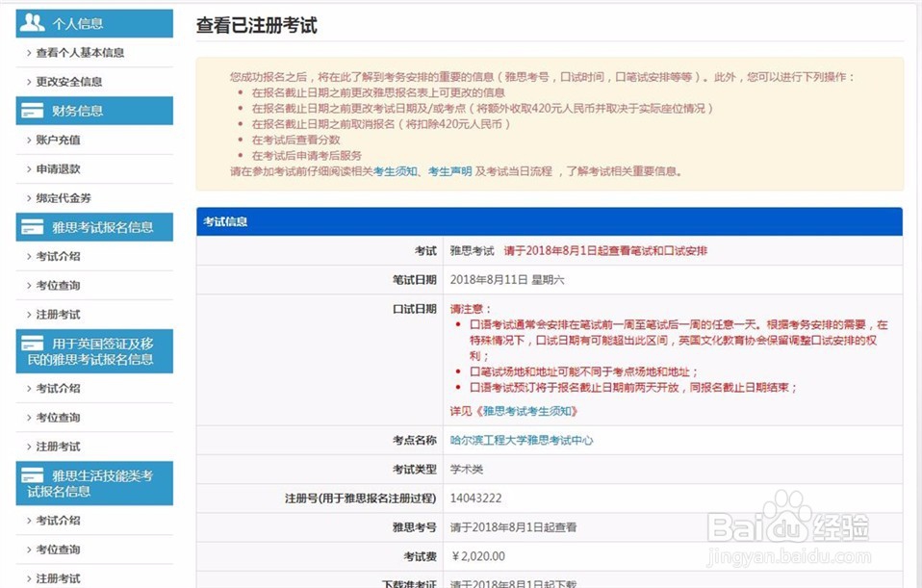The width and height of the screenshot is (922, 588).
Task: Click the card icon beside 雅思生活技能类考试报名信息
Action: [x=32, y=474]
